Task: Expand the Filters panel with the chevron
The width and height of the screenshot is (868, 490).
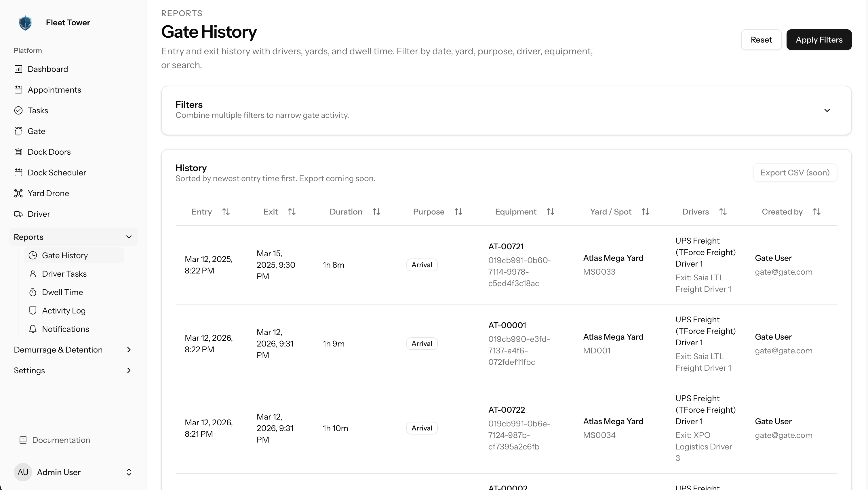Action: tap(827, 110)
